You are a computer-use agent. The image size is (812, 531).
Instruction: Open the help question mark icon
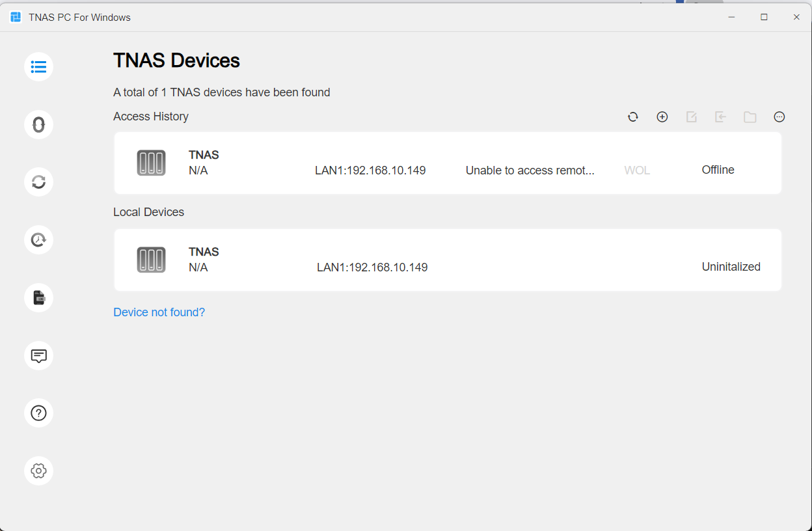click(x=38, y=413)
